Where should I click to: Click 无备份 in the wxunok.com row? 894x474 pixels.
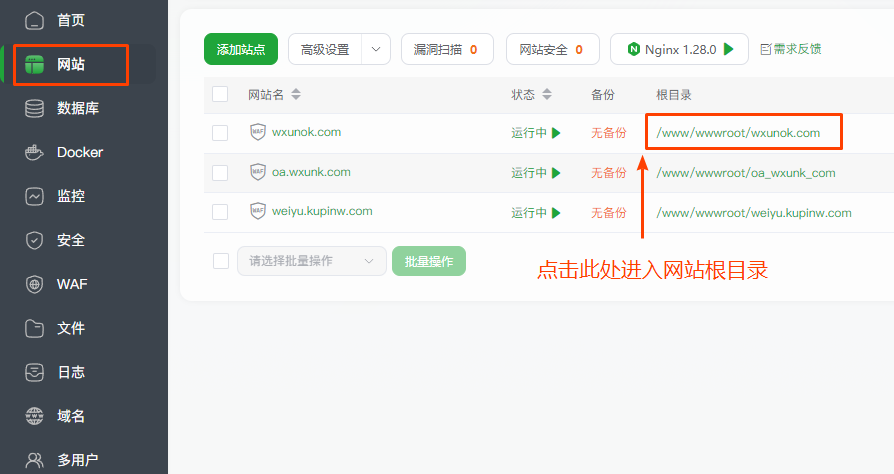[x=608, y=133]
